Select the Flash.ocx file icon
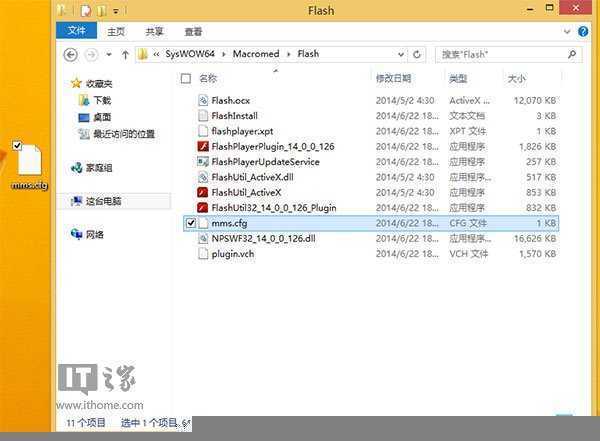The image size is (600, 441). coord(203,100)
